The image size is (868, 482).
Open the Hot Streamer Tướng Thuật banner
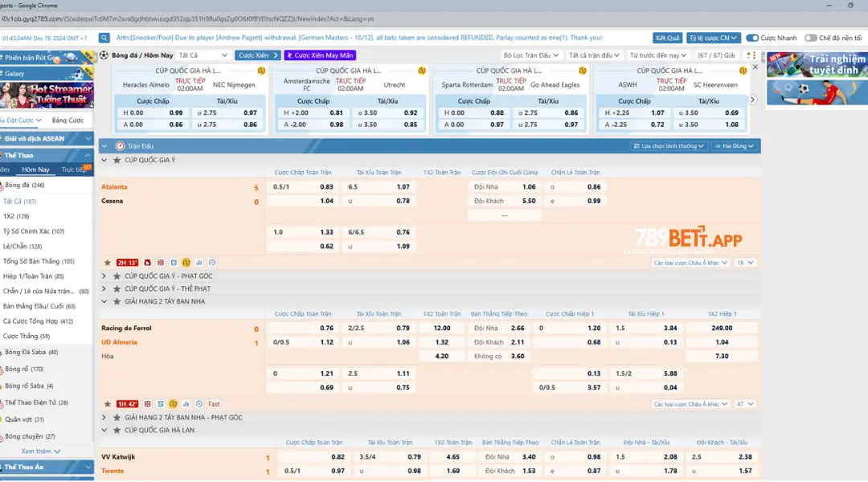coord(47,95)
